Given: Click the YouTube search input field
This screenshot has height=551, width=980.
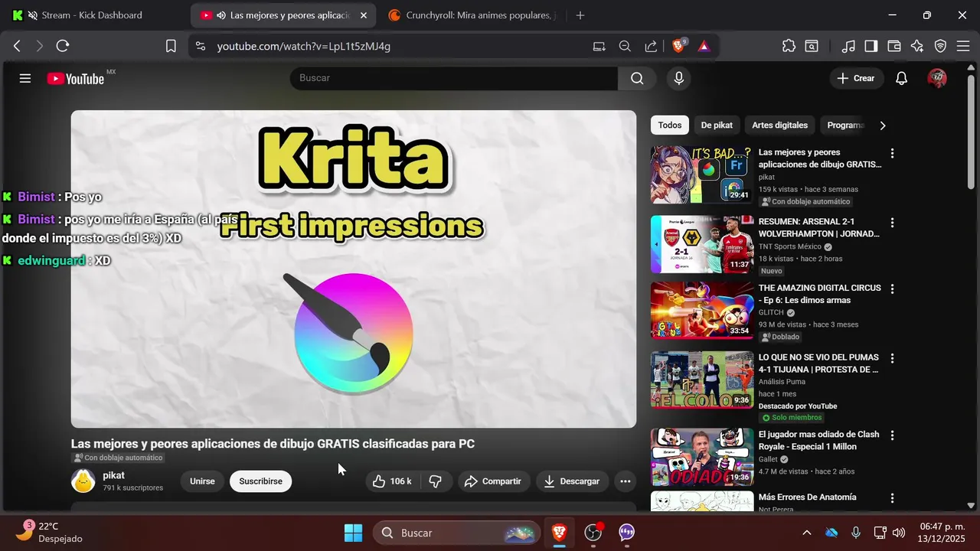Looking at the screenshot, I should pyautogui.click(x=454, y=78).
